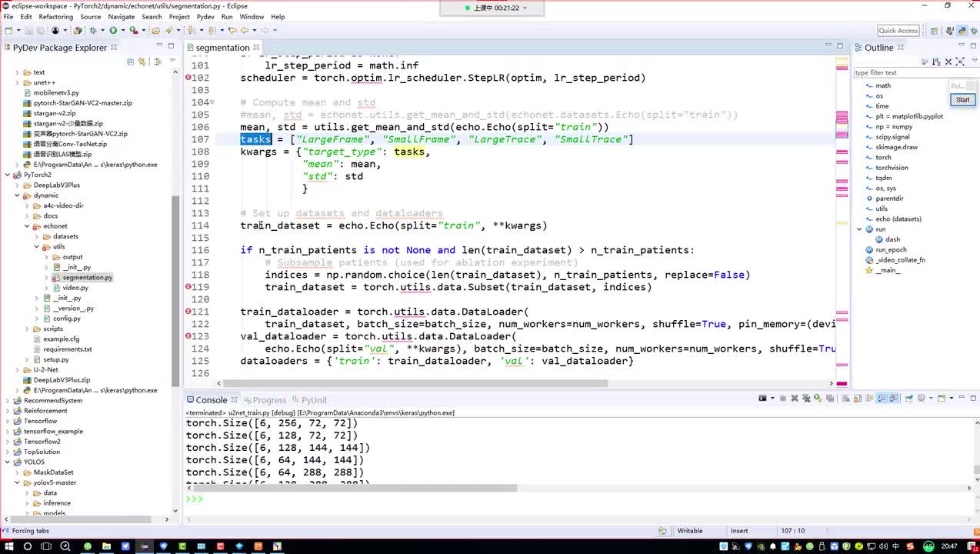Click the green Run toolbar button
Screen dimensions: 980x554
click(x=113, y=31)
